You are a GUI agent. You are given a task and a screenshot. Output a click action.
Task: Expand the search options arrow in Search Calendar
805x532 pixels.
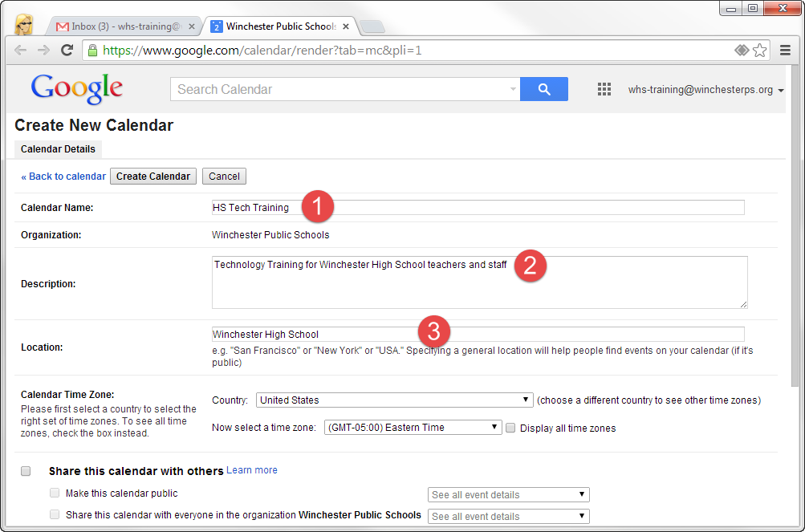512,89
